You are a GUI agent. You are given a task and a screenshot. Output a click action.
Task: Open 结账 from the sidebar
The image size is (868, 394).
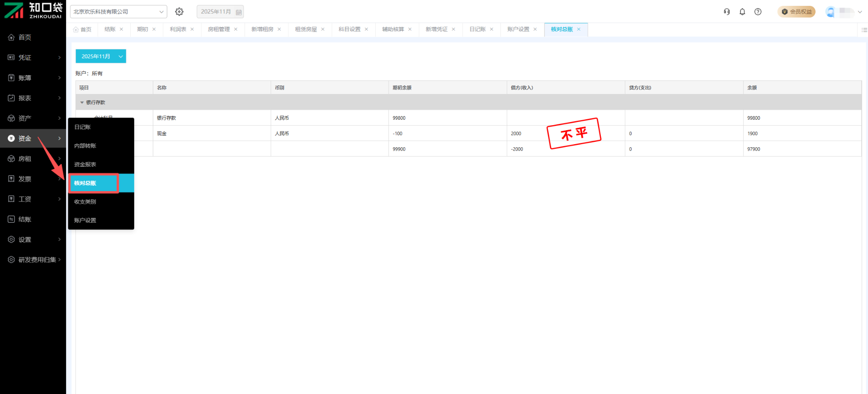click(25, 220)
